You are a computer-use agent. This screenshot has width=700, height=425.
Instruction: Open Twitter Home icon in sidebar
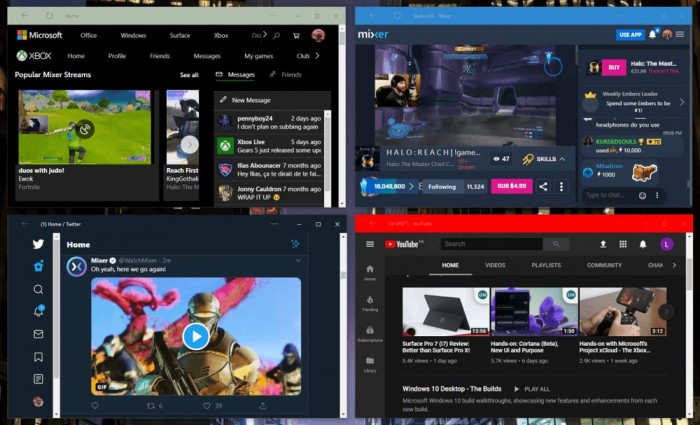(38, 266)
